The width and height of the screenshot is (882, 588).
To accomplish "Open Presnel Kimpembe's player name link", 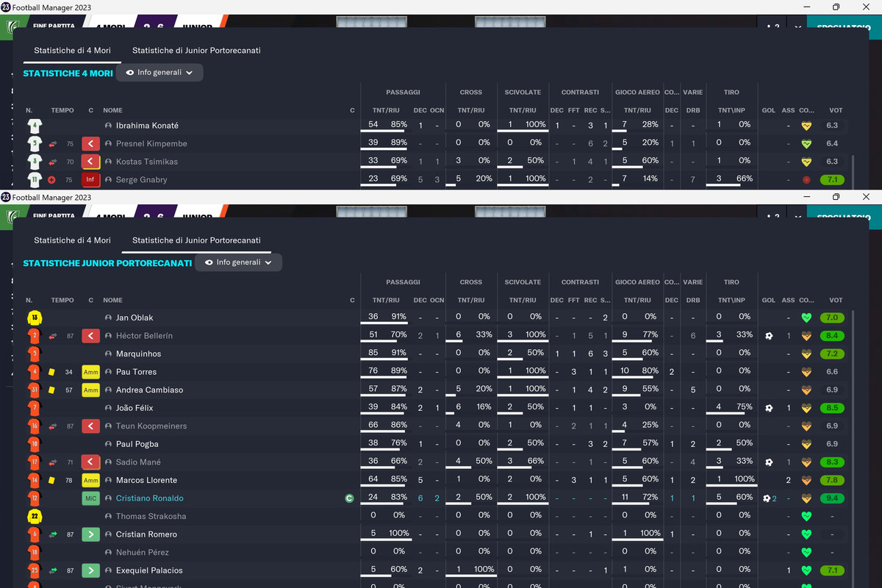I will click(151, 144).
